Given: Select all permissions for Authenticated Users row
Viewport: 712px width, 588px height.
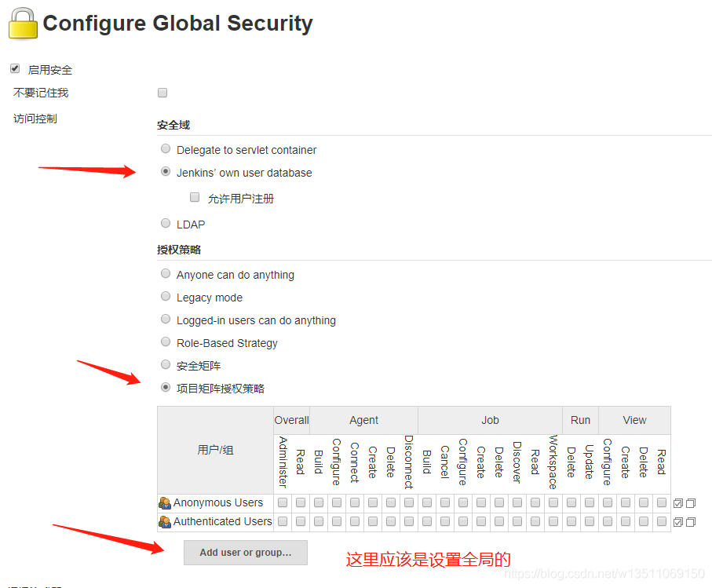Looking at the screenshot, I should tap(678, 522).
